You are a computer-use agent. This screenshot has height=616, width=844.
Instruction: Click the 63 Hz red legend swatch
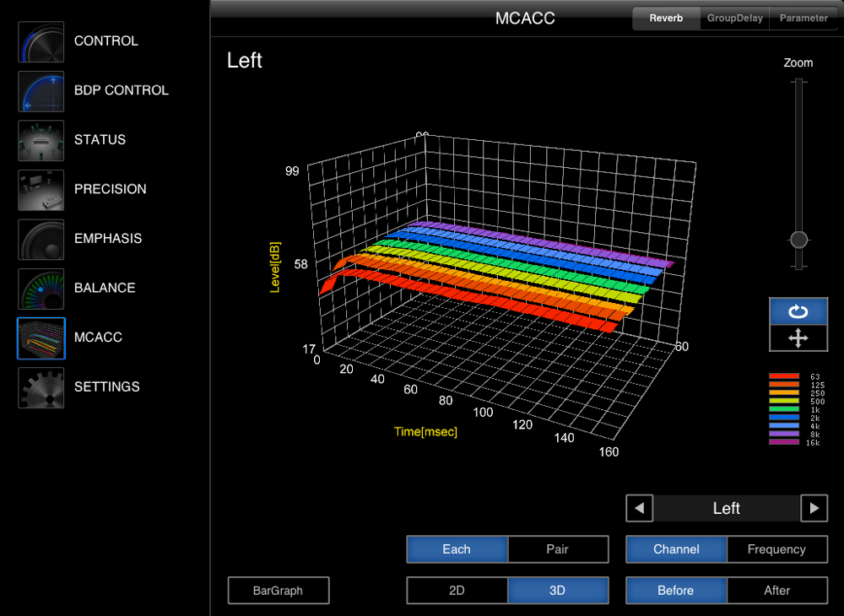pyautogui.click(x=784, y=376)
